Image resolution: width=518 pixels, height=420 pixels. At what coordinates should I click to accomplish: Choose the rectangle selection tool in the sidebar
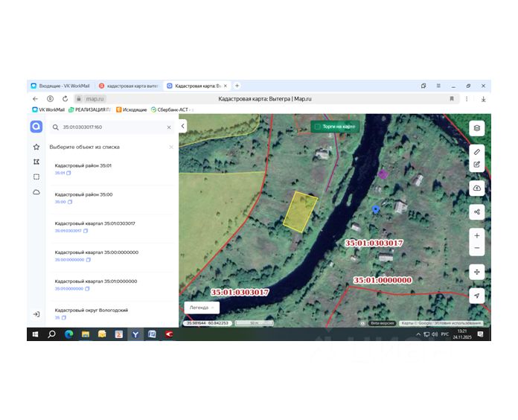36,176
